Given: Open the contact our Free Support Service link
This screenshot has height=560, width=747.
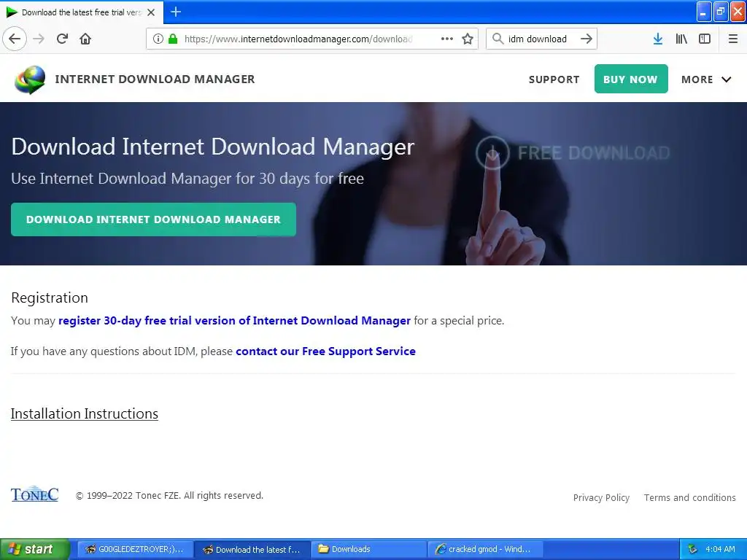Looking at the screenshot, I should 325,351.
